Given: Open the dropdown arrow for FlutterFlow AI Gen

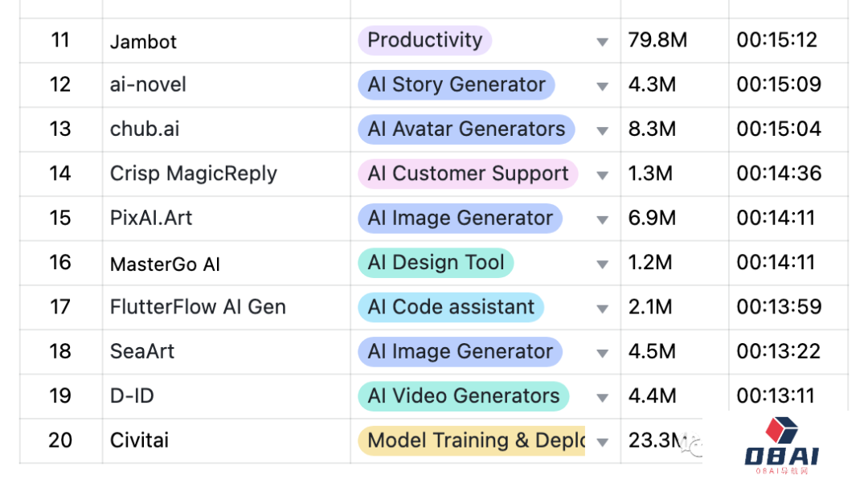Looking at the screenshot, I should [602, 308].
